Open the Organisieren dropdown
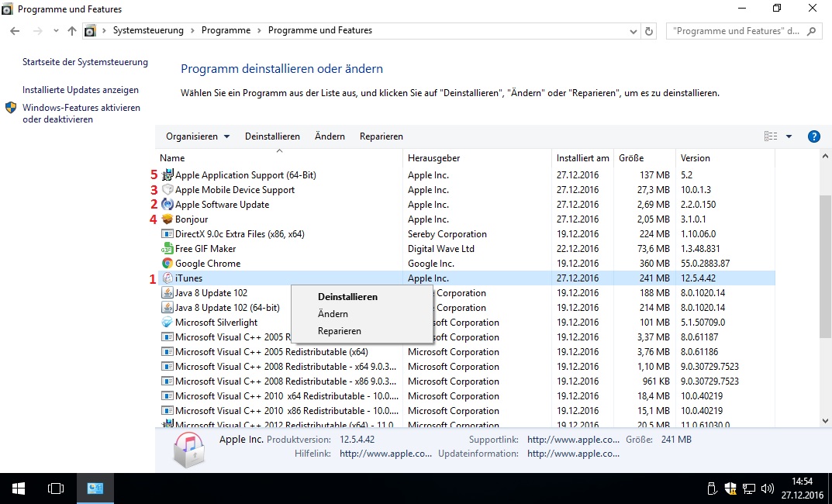 [198, 136]
